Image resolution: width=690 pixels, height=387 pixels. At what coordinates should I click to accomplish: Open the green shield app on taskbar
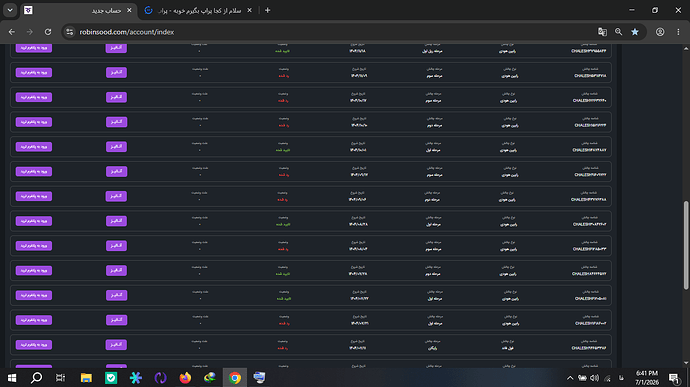[111, 378]
